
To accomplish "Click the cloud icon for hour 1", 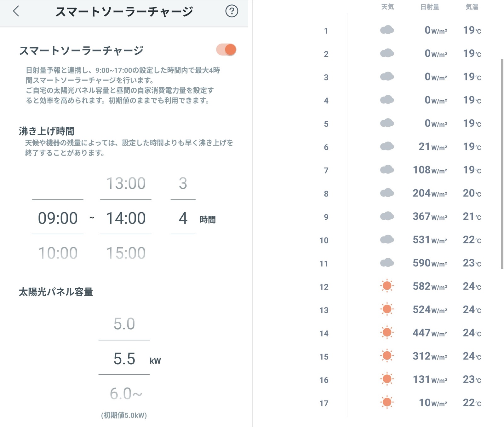I will pyautogui.click(x=387, y=30).
